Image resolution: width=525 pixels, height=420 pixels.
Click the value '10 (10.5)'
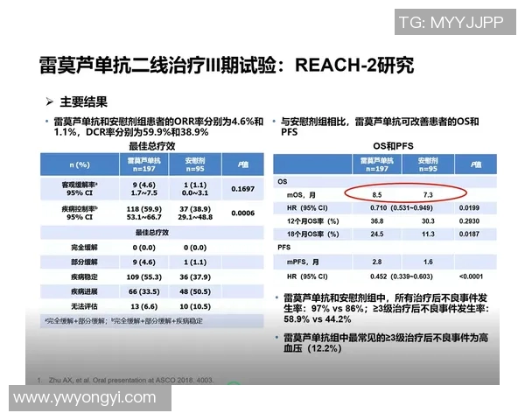tap(195, 306)
